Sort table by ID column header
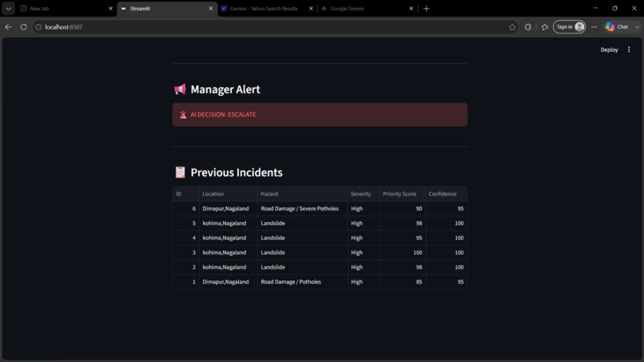This screenshot has height=362, width=644. point(185,194)
